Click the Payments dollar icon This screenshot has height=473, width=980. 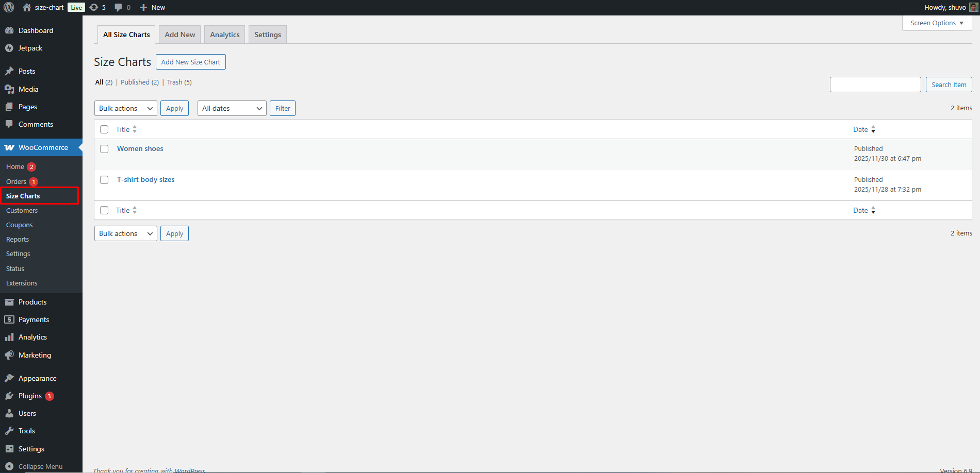click(x=9, y=319)
